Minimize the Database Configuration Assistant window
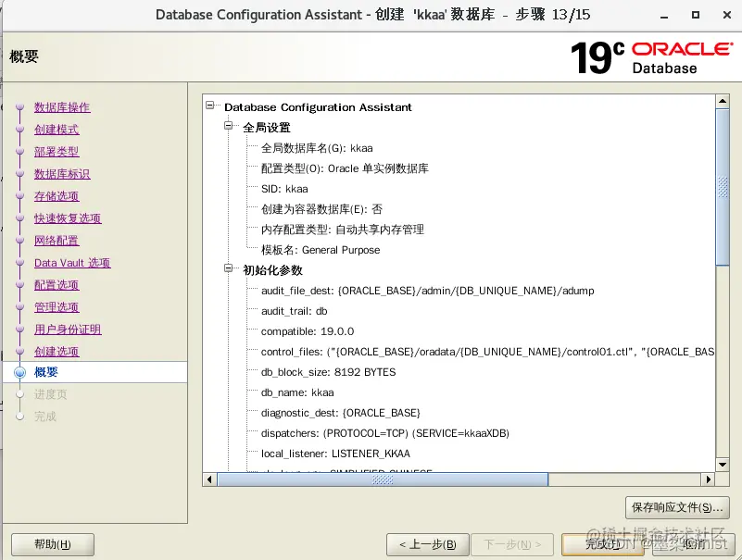 pos(664,15)
